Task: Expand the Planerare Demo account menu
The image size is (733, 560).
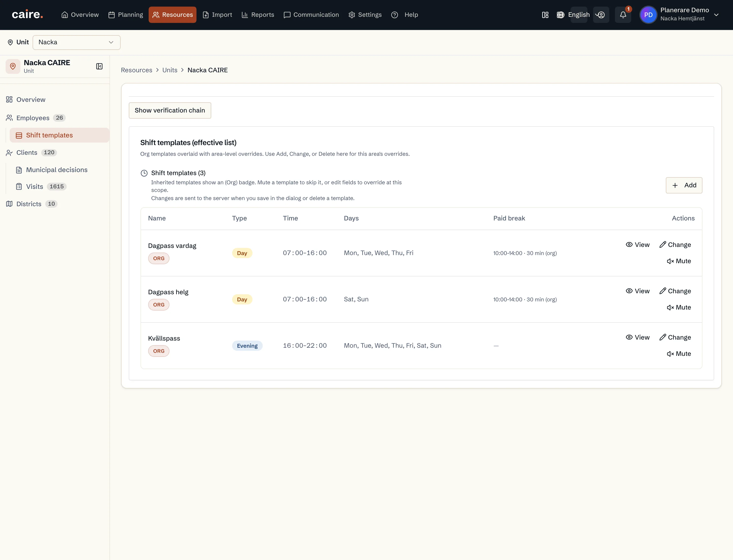Action: coord(716,15)
